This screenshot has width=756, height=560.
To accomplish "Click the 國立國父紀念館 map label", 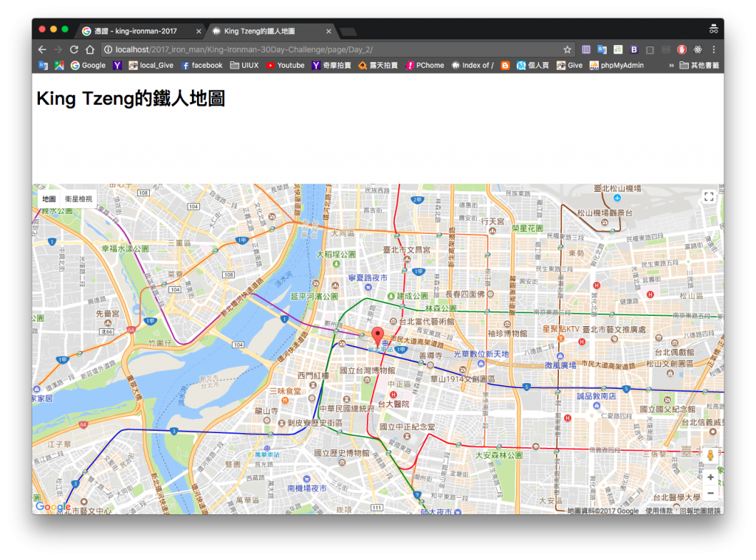I will 667,409.
